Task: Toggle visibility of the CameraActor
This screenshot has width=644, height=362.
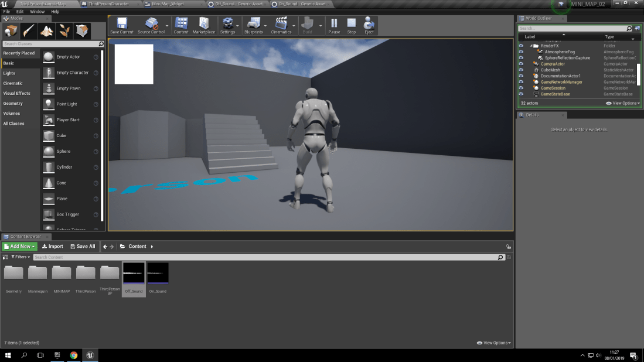Action: [520, 63]
